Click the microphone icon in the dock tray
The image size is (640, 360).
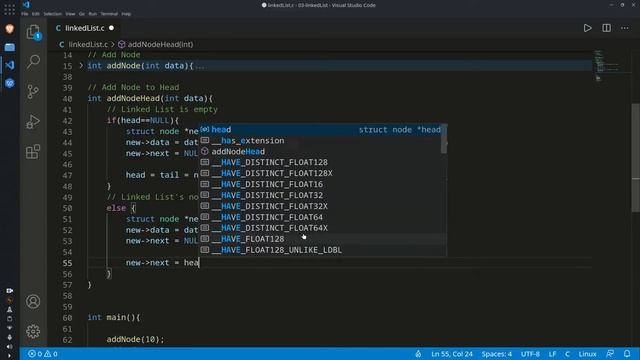click(x=9, y=338)
